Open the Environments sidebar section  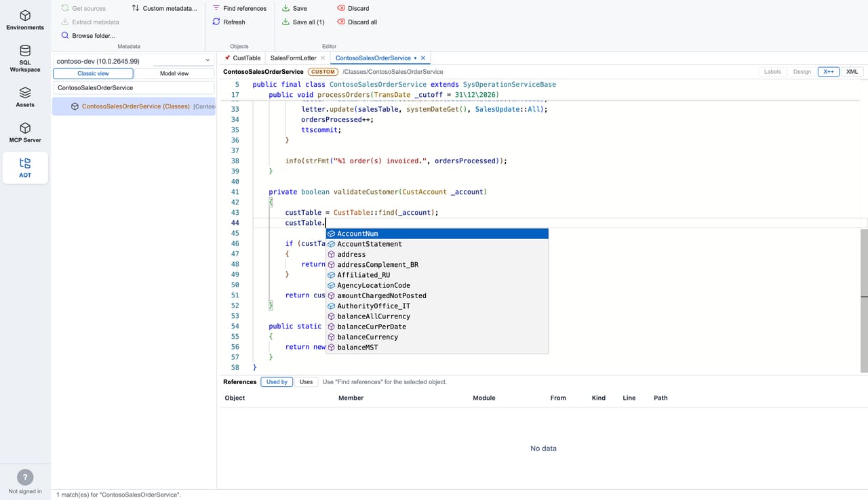click(25, 20)
